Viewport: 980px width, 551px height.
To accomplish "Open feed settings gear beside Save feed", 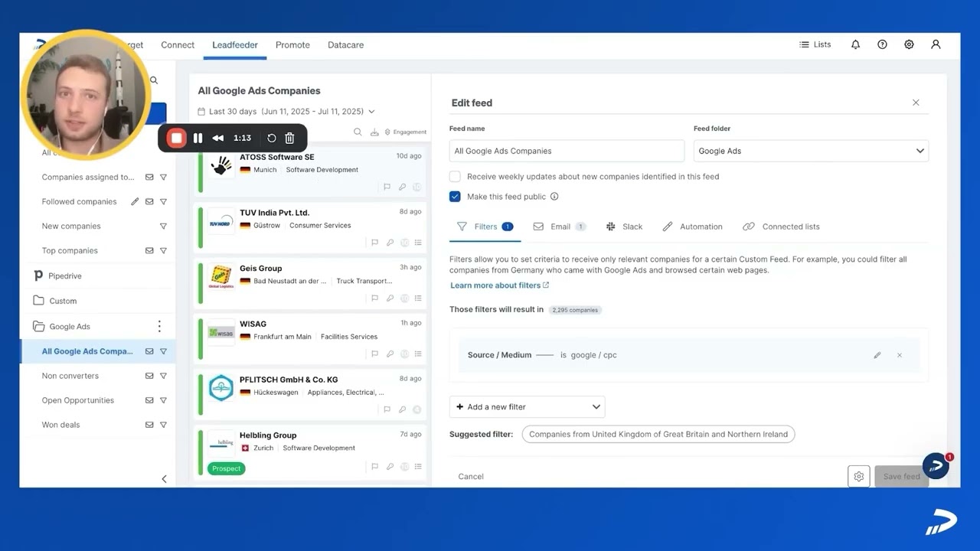I will pos(859,476).
